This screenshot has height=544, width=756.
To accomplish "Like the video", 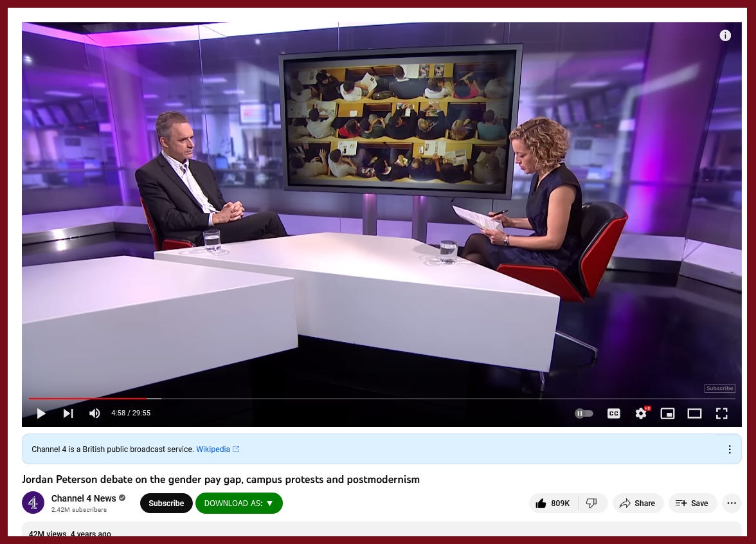I will coord(553,503).
